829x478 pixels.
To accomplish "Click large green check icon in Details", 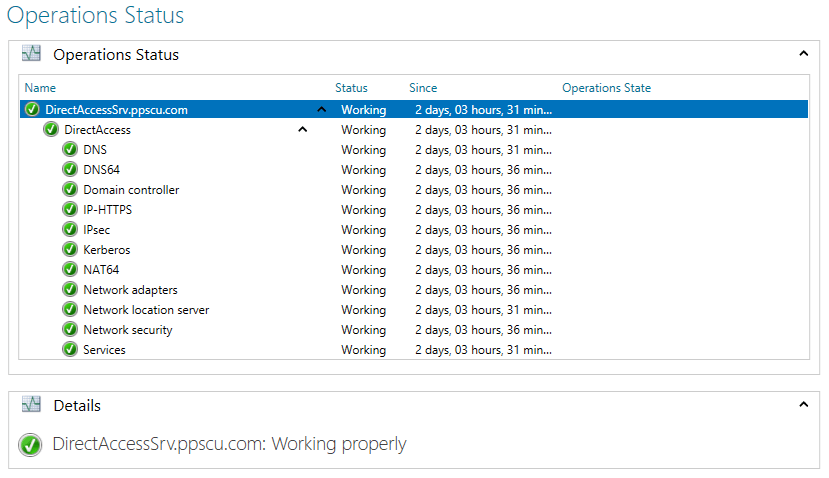I will point(30,445).
